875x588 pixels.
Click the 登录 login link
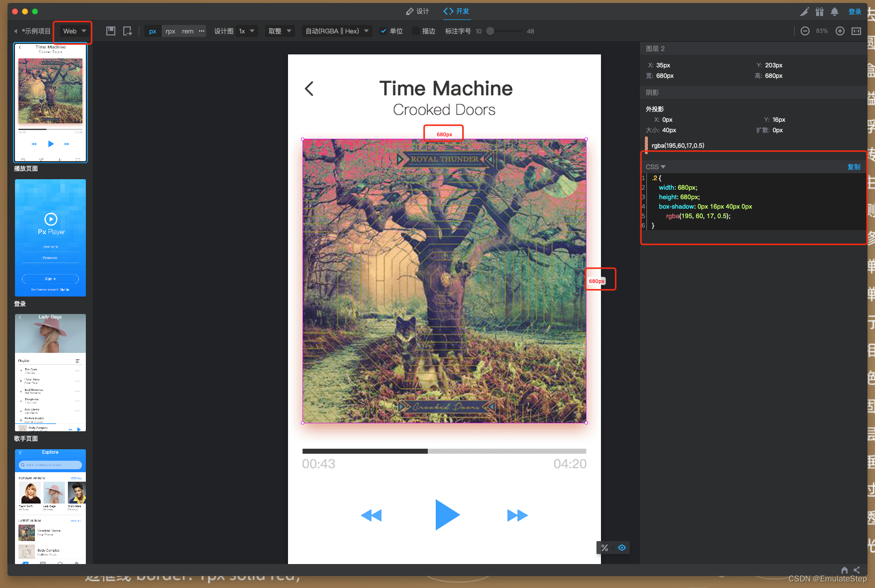coord(855,11)
